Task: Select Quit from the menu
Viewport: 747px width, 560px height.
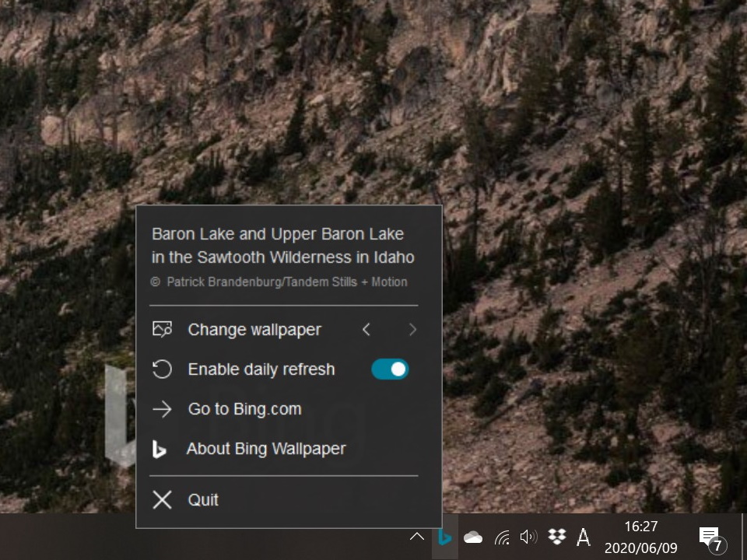Action: [203, 500]
